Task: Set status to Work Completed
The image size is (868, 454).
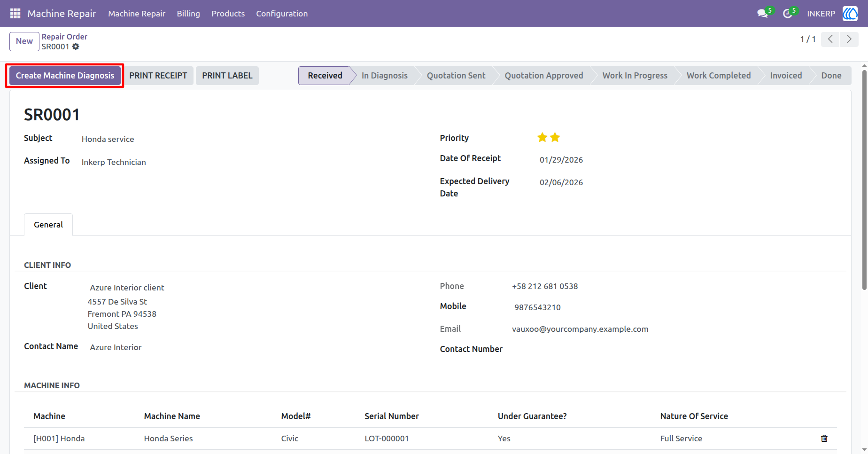Action: 719,76
